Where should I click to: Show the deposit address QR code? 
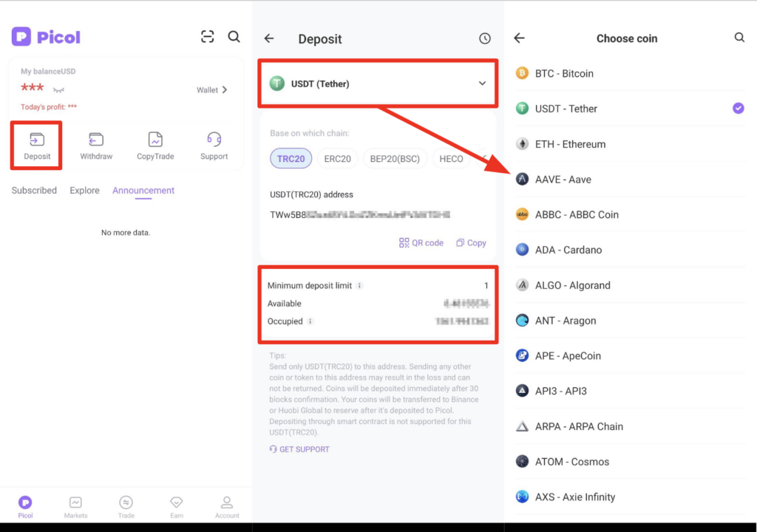[421, 243]
